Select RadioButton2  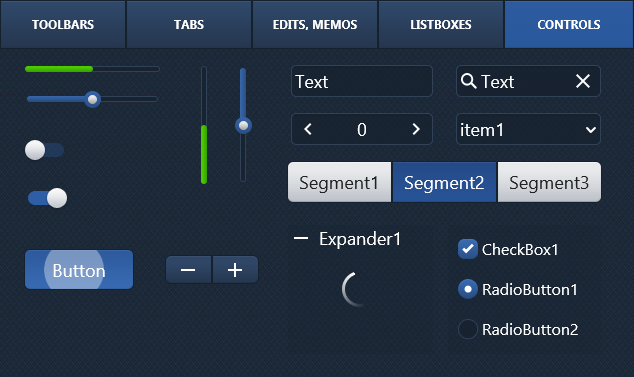pos(468,329)
